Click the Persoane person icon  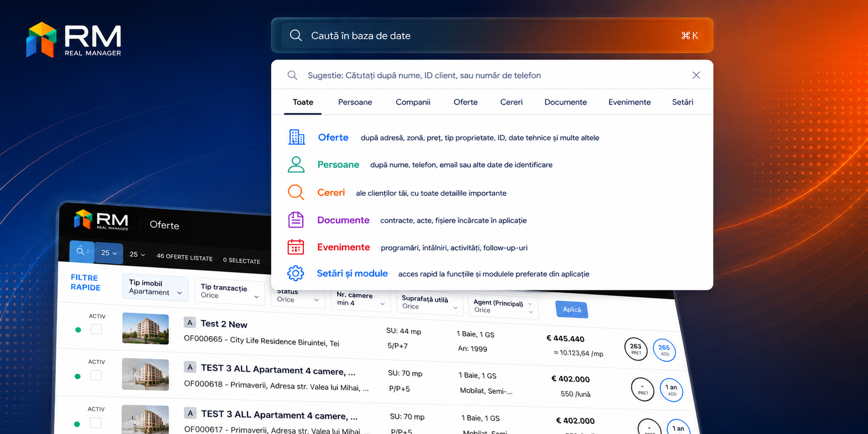pyautogui.click(x=296, y=164)
